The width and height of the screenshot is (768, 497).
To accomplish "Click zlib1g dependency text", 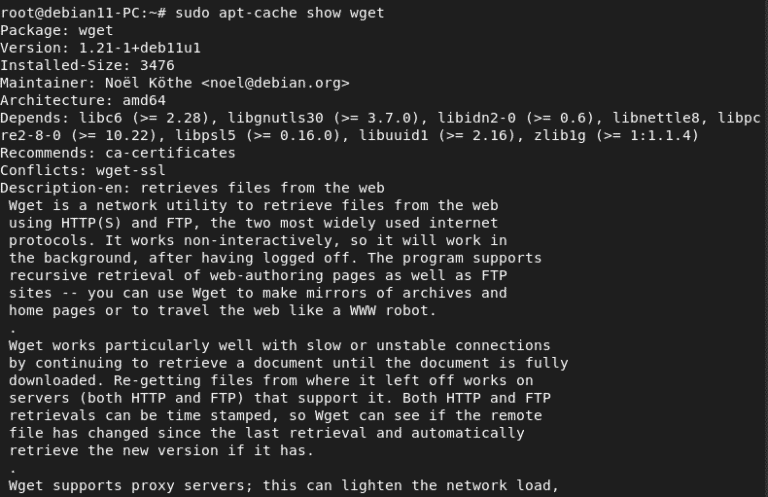I will click(560, 136).
